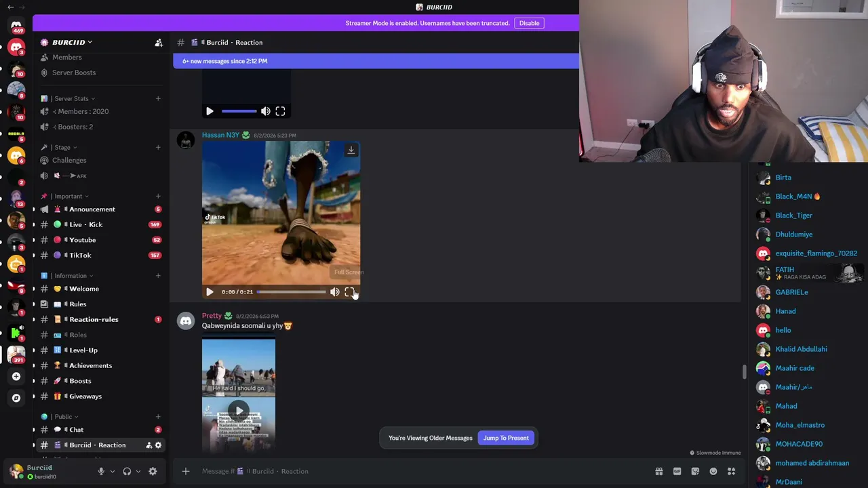Open headphone output options arrow

(138, 471)
